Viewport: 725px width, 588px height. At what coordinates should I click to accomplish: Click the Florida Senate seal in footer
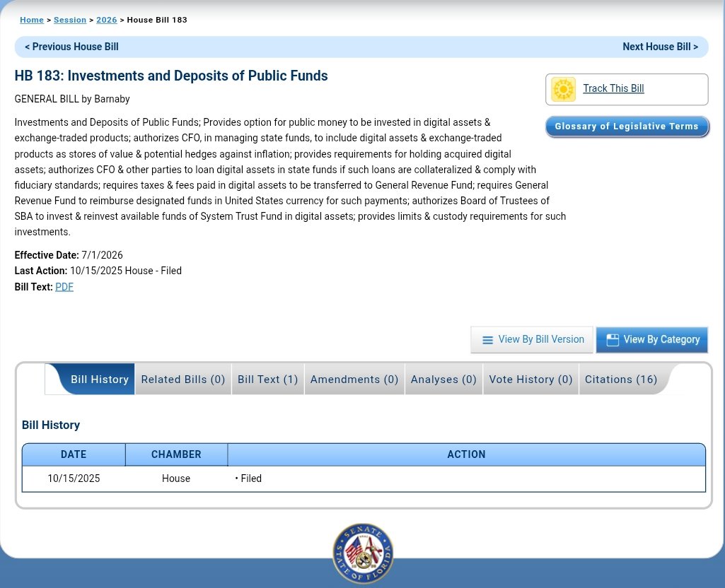363,553
